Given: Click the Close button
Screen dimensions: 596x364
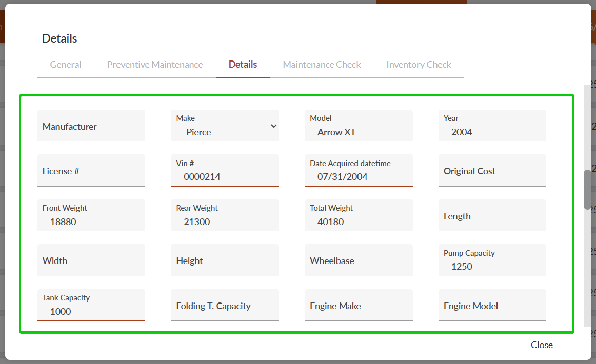Looking at the screenshot, I should (542, 345).
